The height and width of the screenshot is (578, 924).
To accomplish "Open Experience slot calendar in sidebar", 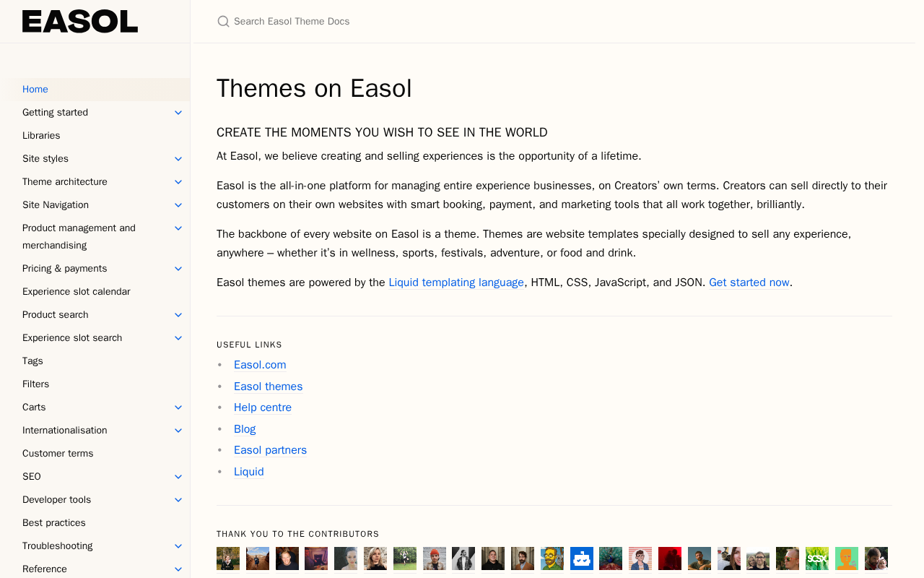I will click(x=77, y=292).
